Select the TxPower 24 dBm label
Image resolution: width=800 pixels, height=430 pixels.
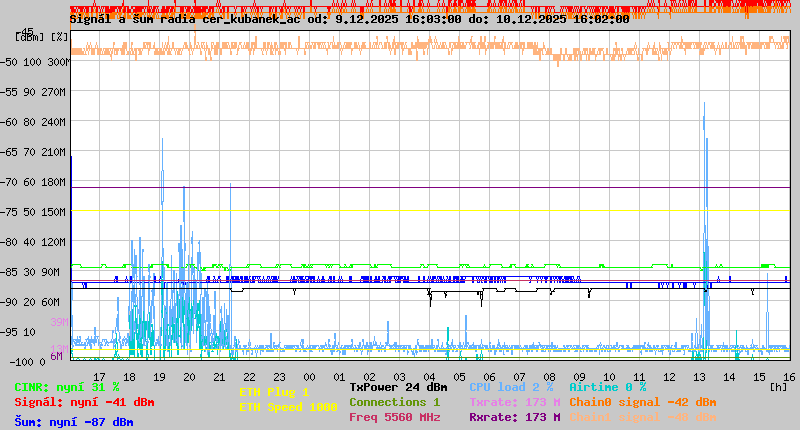pos(398,387)
